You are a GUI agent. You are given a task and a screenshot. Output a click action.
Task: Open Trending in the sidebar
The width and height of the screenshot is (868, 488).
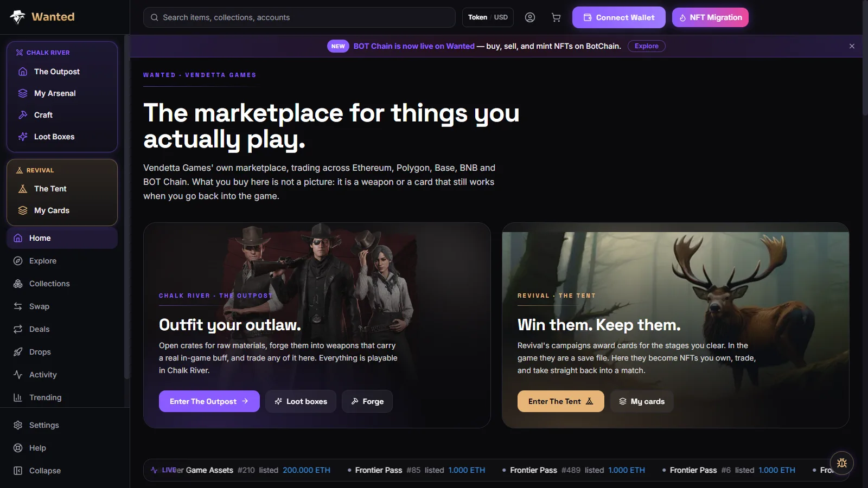tap(62, 397)
